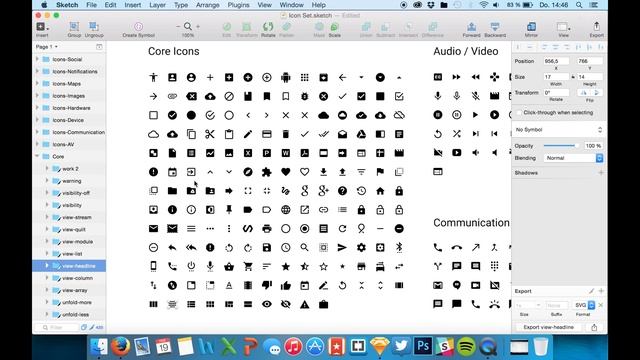Click the X Position input field
This screenshot has height=360, width=640.
point(556,61)
